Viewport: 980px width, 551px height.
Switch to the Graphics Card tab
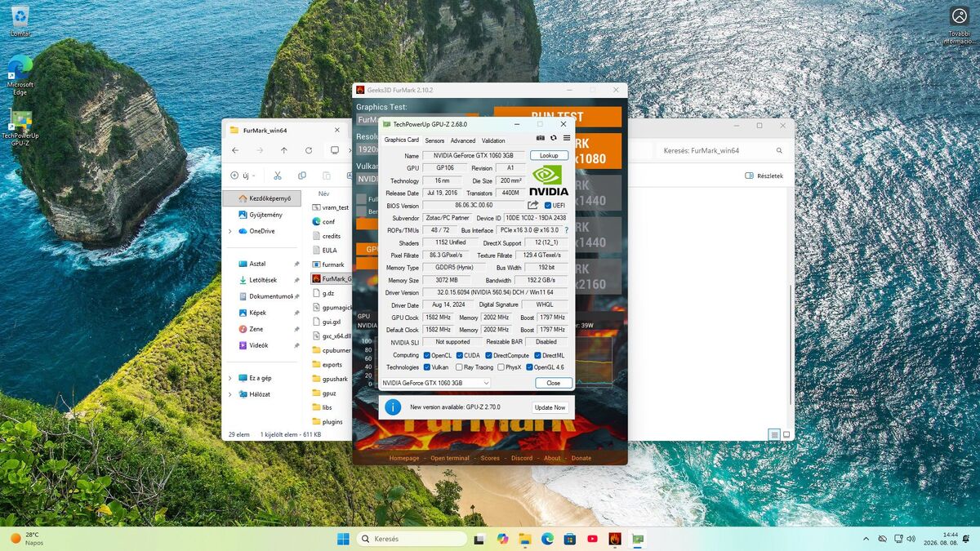[402, 140]
